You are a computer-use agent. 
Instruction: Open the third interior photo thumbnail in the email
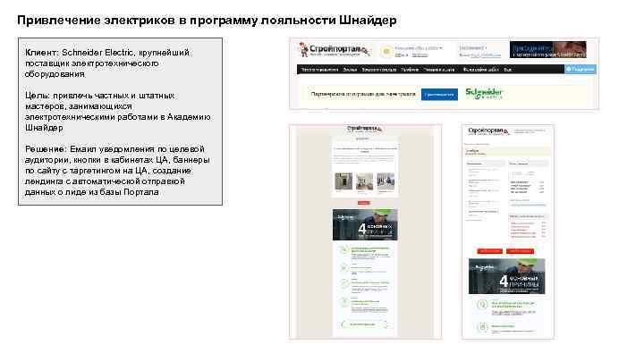click(386, 181)
